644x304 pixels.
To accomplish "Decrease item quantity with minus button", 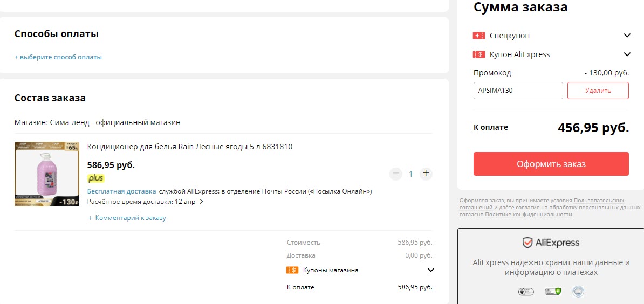I will [396, 174].
